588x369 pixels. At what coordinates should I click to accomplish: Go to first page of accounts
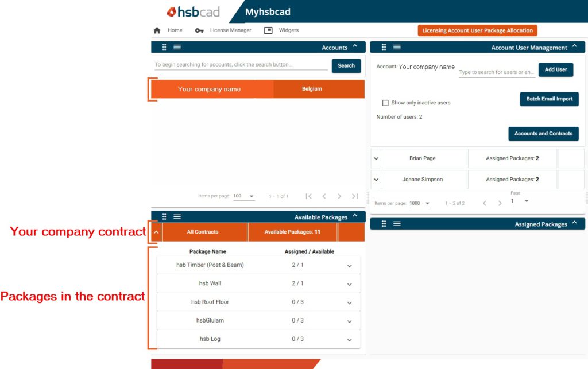pos(308,196)
